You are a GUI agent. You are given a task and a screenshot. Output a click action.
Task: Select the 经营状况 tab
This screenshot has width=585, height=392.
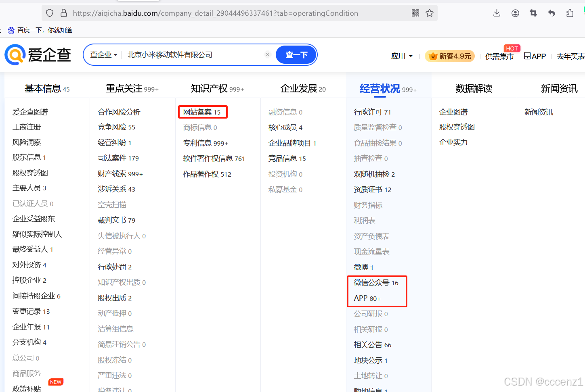(x=388, y=88)
